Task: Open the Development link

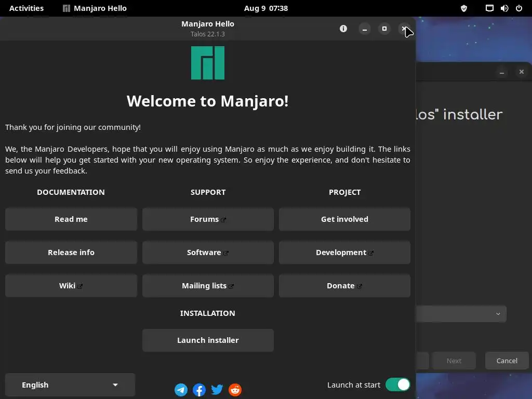Action: [345, 252]
